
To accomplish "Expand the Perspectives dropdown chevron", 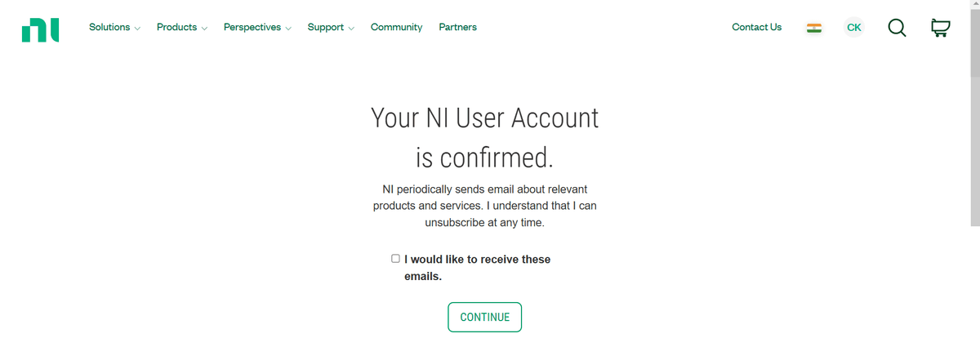I will click(288, 29).
